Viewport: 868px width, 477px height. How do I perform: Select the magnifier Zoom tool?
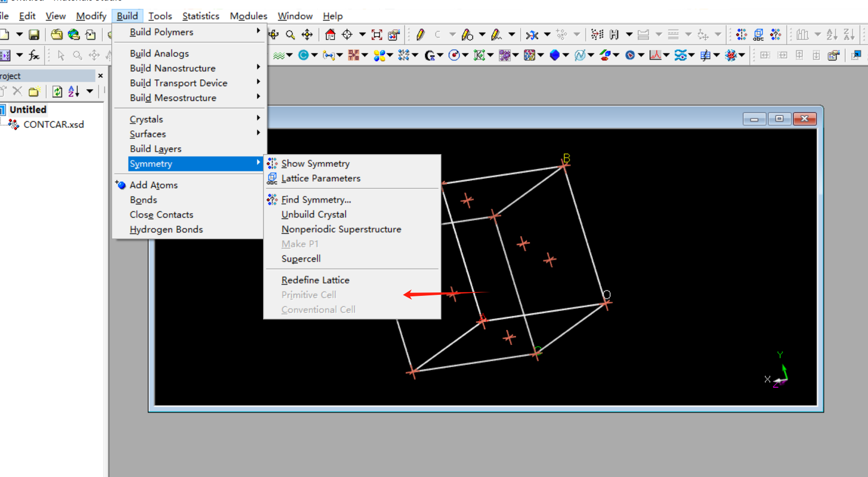click(x=291, y=34)
